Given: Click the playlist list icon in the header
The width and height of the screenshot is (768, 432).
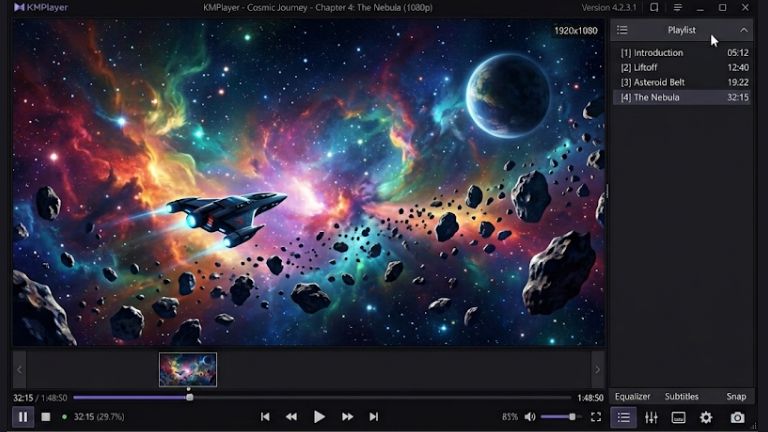Looking at the screenshot, I should 622,30.
